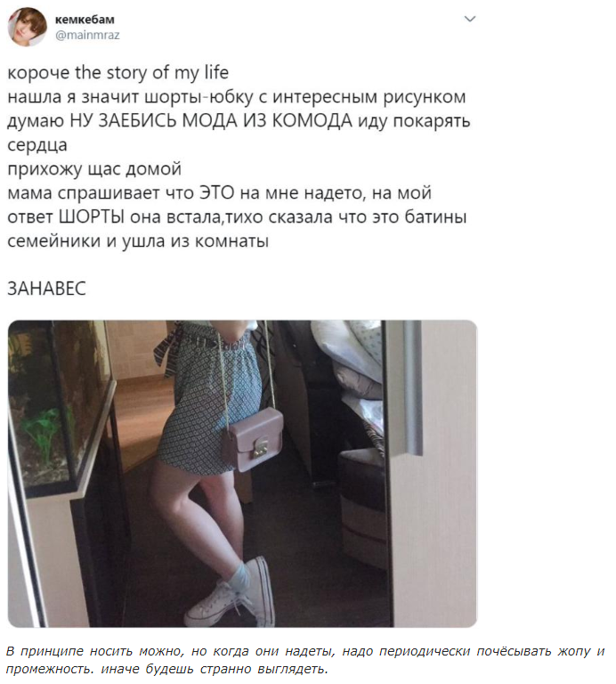Click the aquarium in the photo
Image resolution: width=616 pixels, height=684 pixels.
pyautogui.click(x=59, y=408)
